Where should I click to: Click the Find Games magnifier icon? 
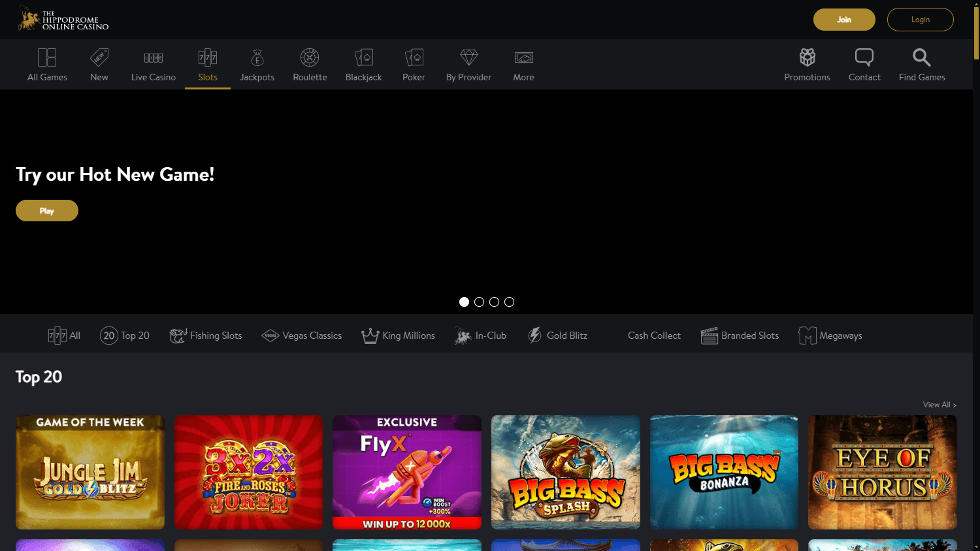click(x=921, y=57)
